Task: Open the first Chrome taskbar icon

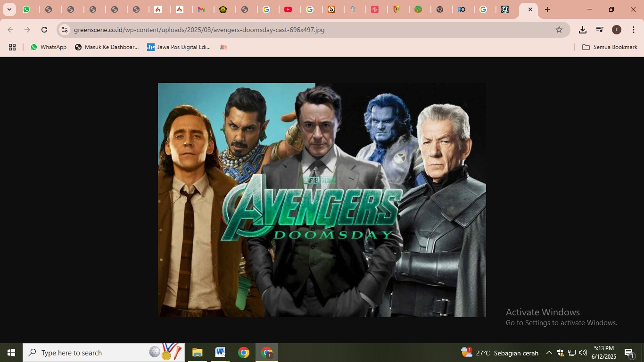Action: [244, 353]
